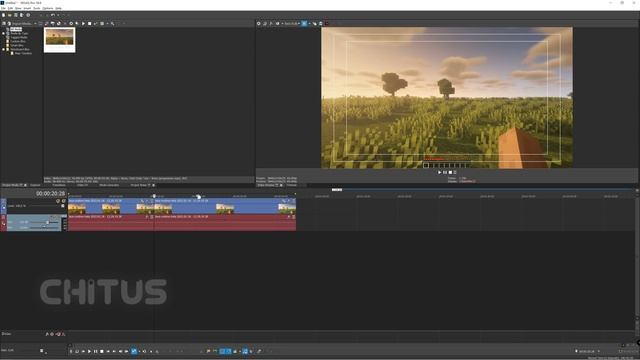Adjust the audio track volume slider

coord(47,222)
